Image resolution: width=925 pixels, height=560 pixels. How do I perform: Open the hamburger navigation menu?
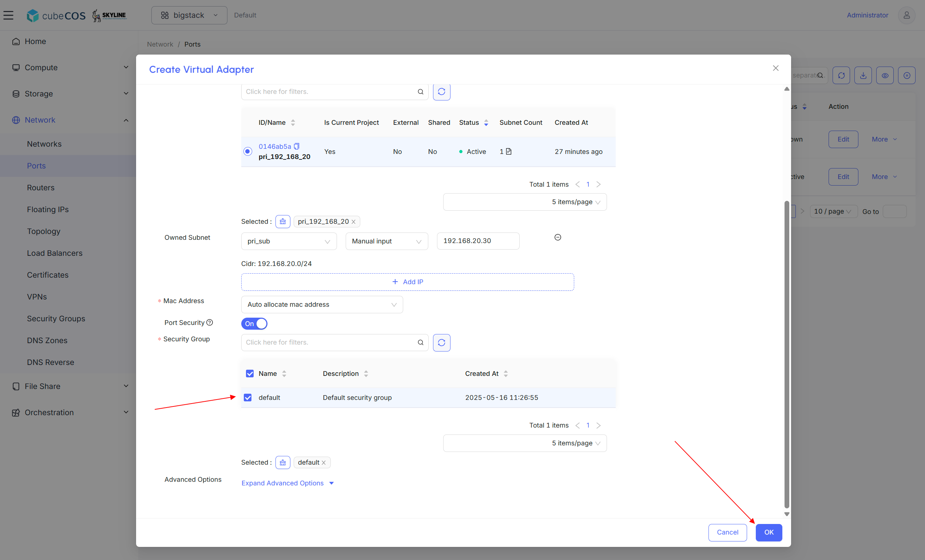tap(8, 15)
